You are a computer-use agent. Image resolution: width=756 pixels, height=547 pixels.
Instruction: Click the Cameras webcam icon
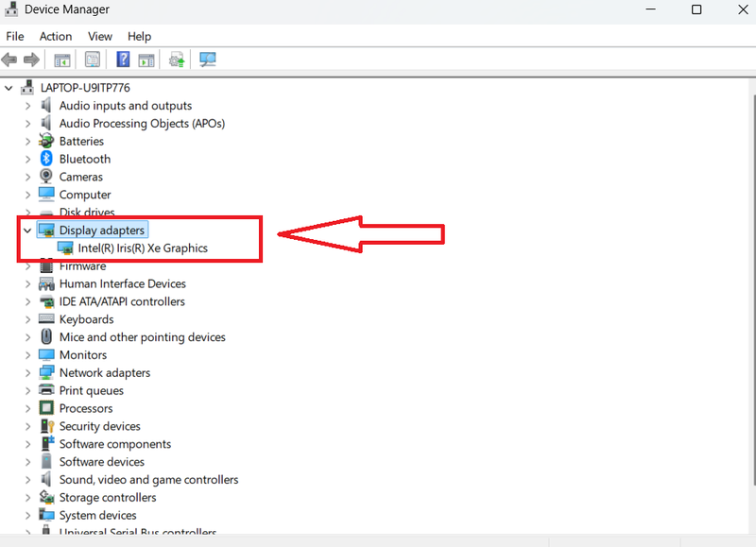pos(46,177)
